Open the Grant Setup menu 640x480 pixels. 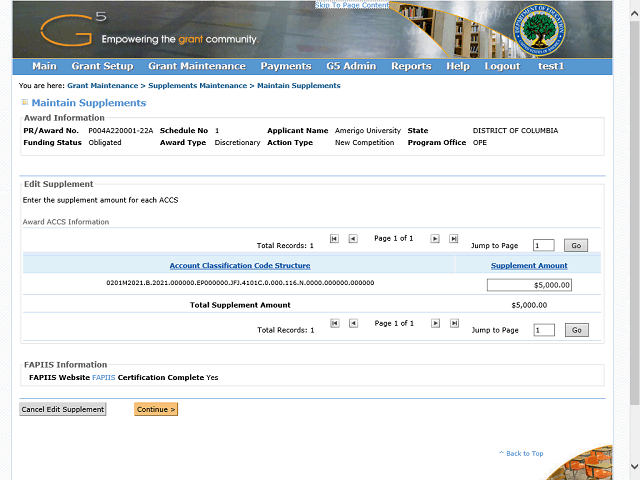pos(102,66)
